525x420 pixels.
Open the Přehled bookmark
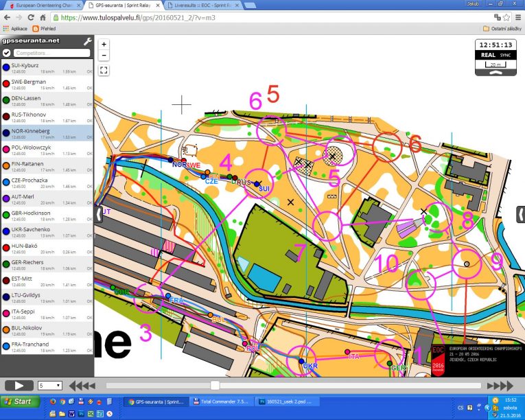[44, 29]
